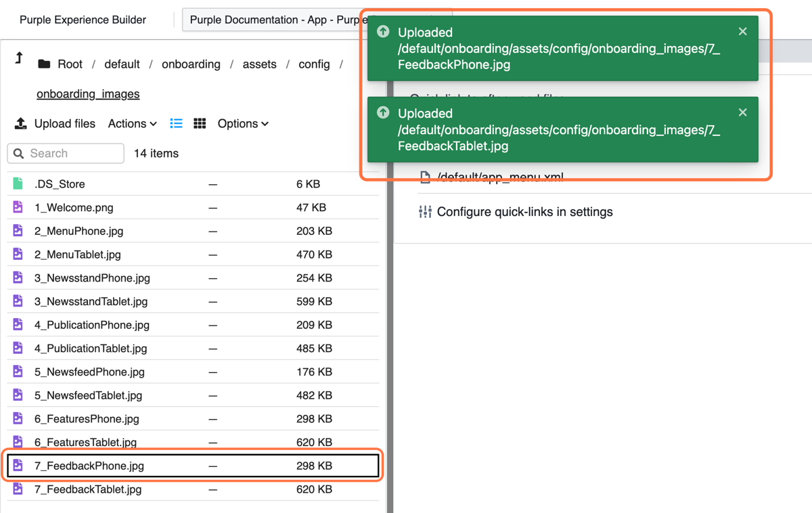Screen dimensions: 812x513
Task: Click the 4_PublicationPhone.jpg image icon
Action: (x=18, y=325)
